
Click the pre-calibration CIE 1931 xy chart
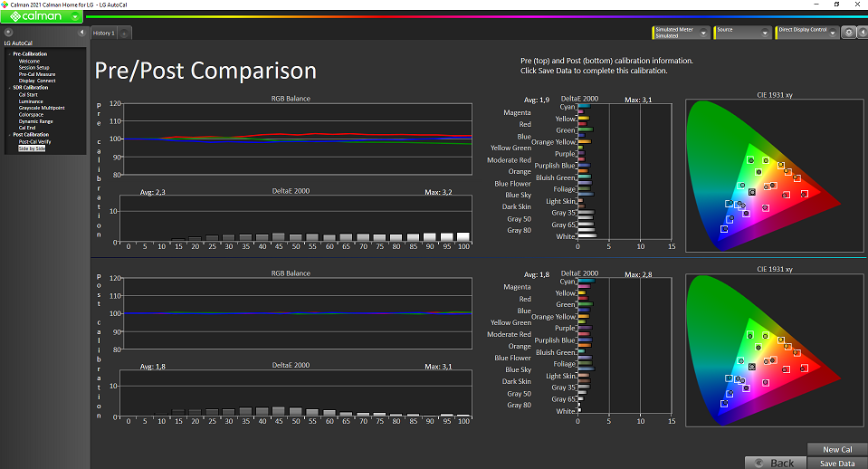coord(775,176)
